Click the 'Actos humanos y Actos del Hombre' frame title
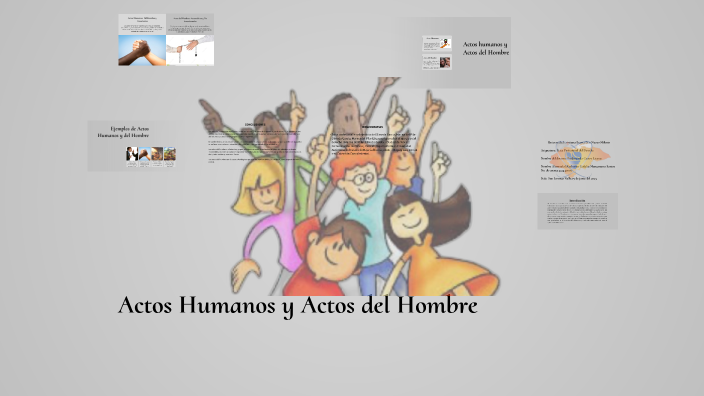704x396 pixels. click(x=486, y=48)
